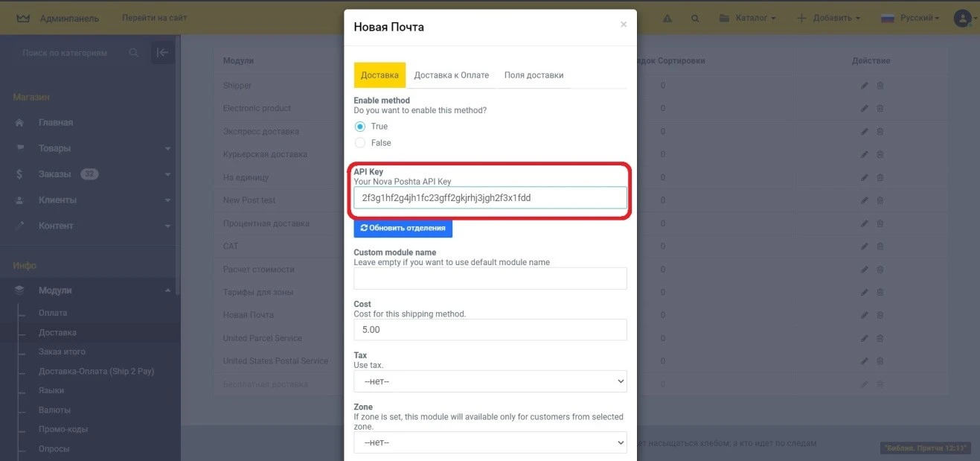Click Перейти на сайт link
The image size is (980, 461).
click(x=155, y=18)
